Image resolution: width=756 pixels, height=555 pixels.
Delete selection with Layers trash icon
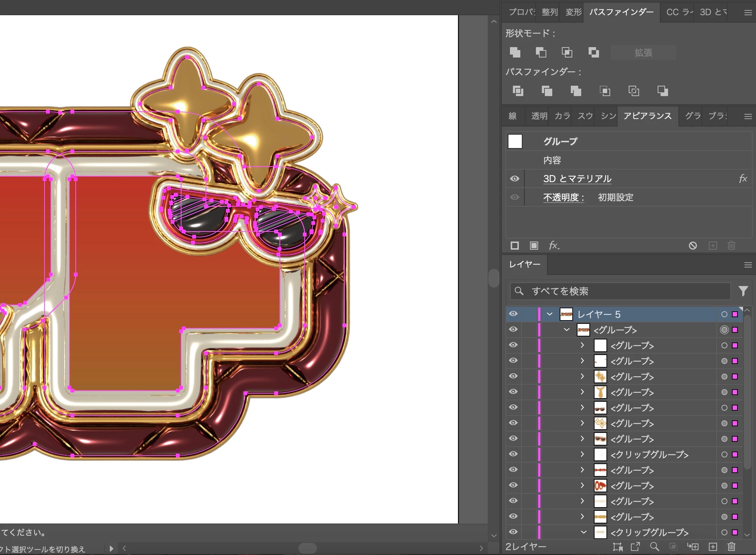coord(731,546)
